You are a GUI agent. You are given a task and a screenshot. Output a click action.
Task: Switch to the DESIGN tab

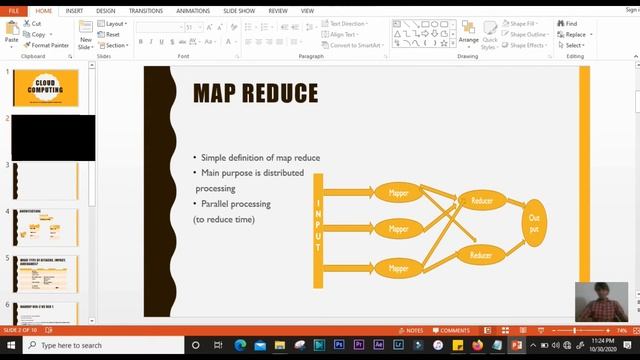106,11
